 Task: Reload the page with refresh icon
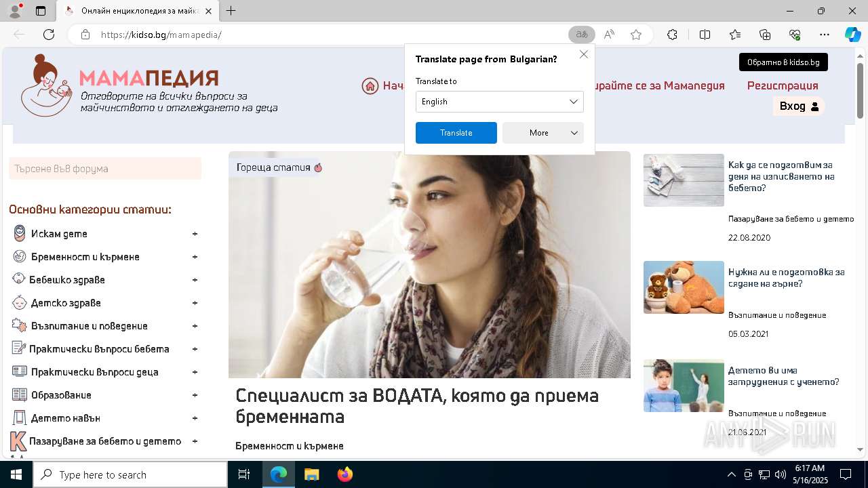click(x=49, y=35)
